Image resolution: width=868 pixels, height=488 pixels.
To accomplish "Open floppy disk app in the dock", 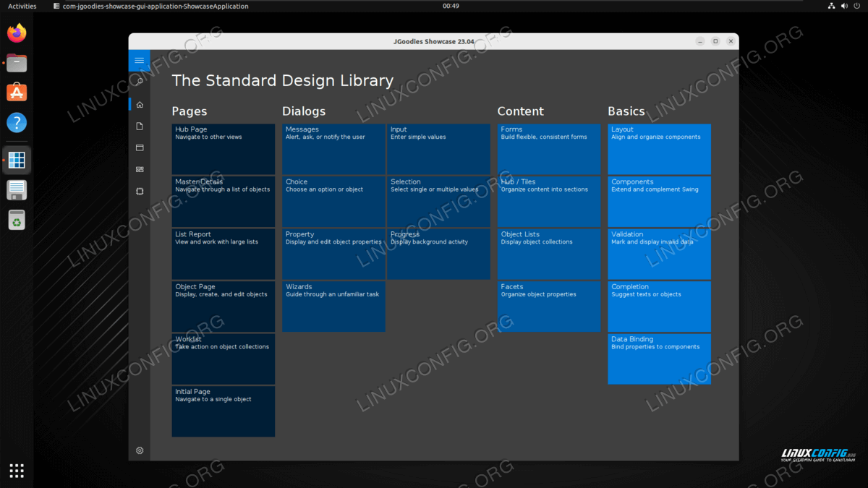I will [17, 190].
